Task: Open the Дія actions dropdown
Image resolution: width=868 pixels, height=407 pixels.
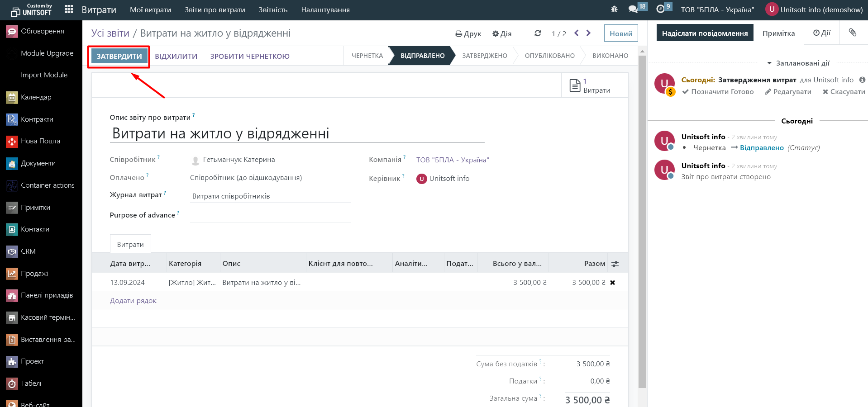Action: [502, 33]
